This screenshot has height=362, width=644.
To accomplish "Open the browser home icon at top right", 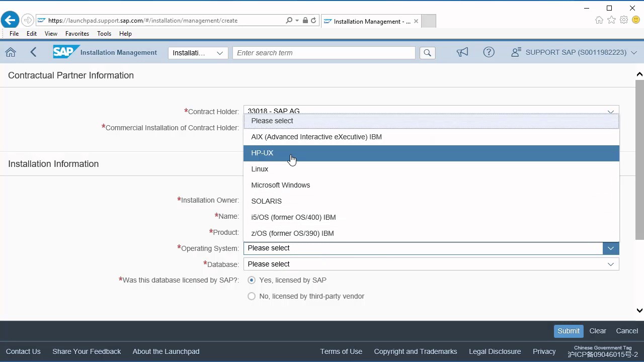I will (599, 20).
